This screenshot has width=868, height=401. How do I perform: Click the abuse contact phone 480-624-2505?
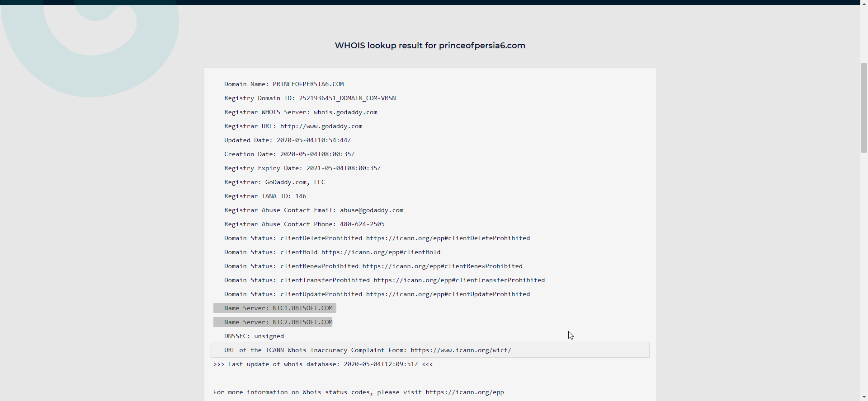click(362, 224)
